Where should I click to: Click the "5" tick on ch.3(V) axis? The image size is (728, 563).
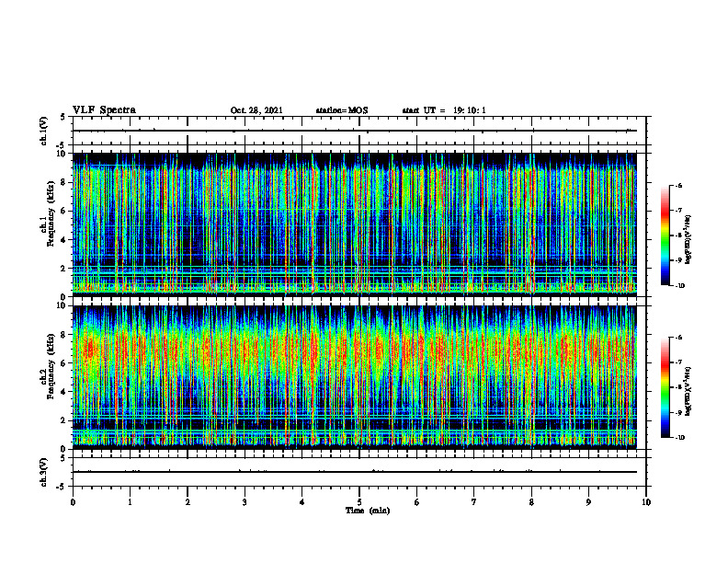click(63, 458)
